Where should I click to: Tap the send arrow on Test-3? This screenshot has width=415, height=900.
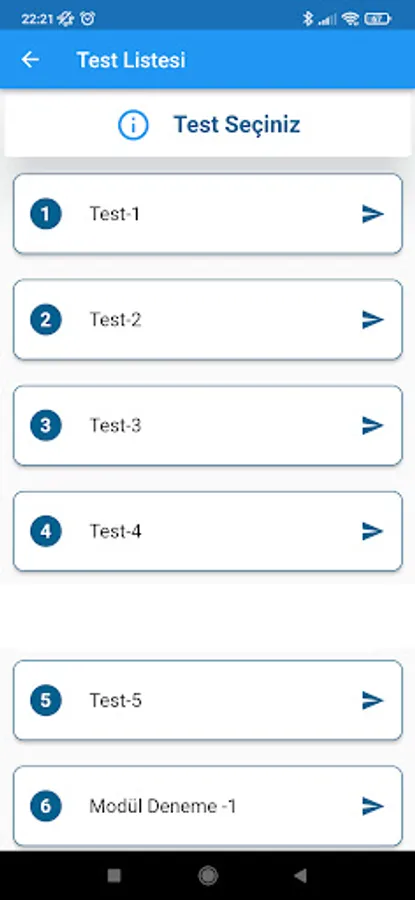point(373,425)
